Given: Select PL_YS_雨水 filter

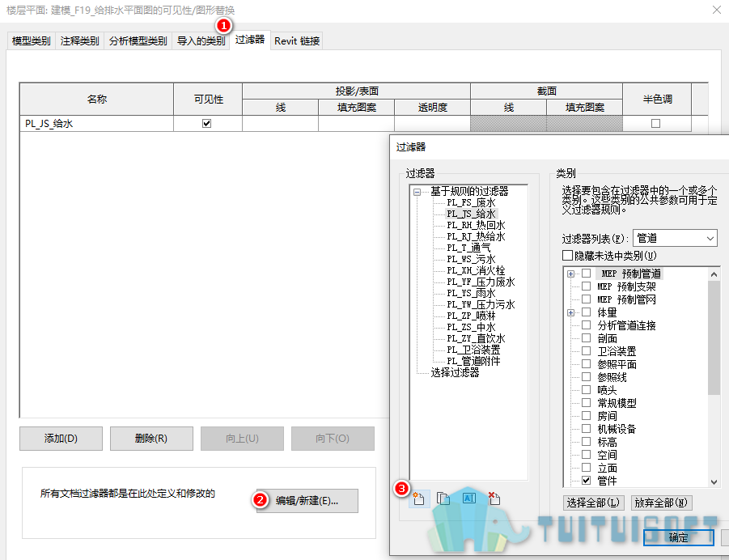Looking at the screenshot, I should click(471, 293).
